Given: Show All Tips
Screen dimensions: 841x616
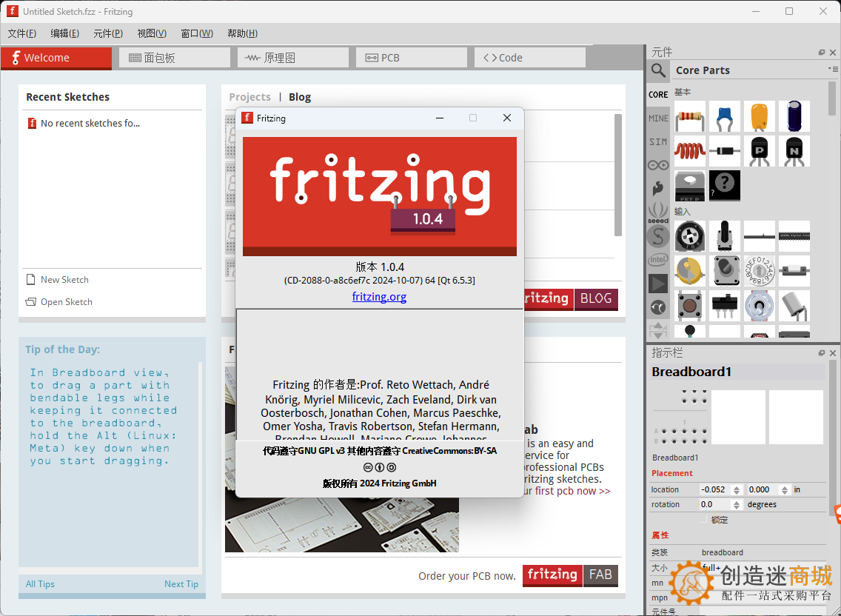Looking at the screenshot, I should click(40, 584).
